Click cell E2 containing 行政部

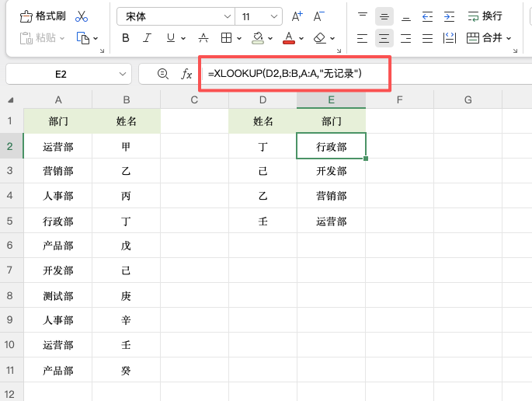[x=331, y=146]
